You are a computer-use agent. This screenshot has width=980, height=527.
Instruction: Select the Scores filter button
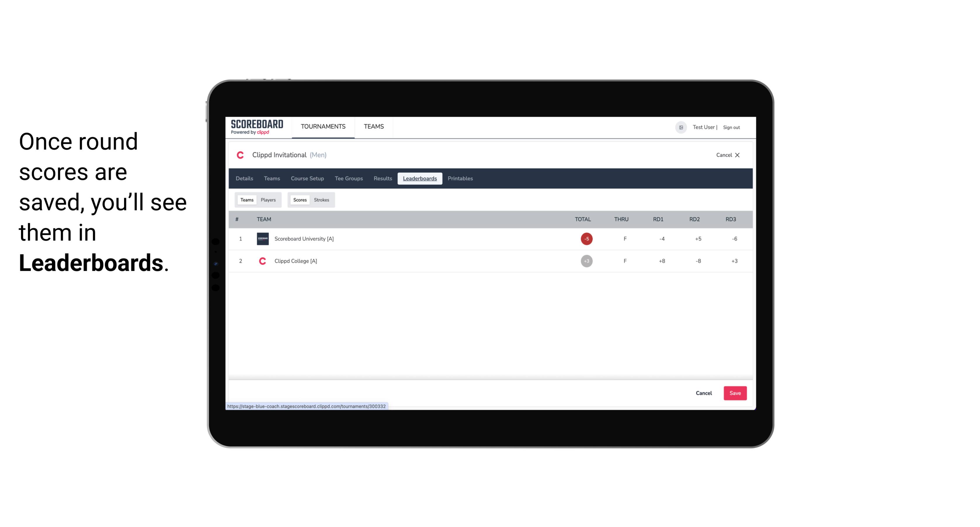[x=299, y=199]
